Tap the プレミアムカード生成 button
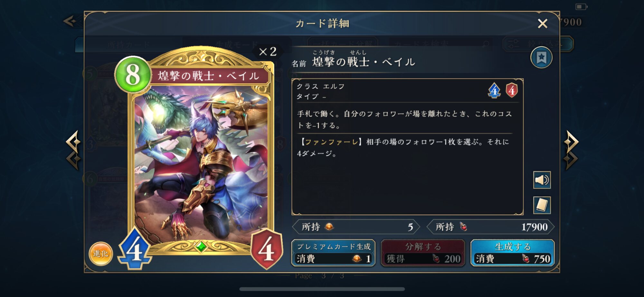 point(333,253)
